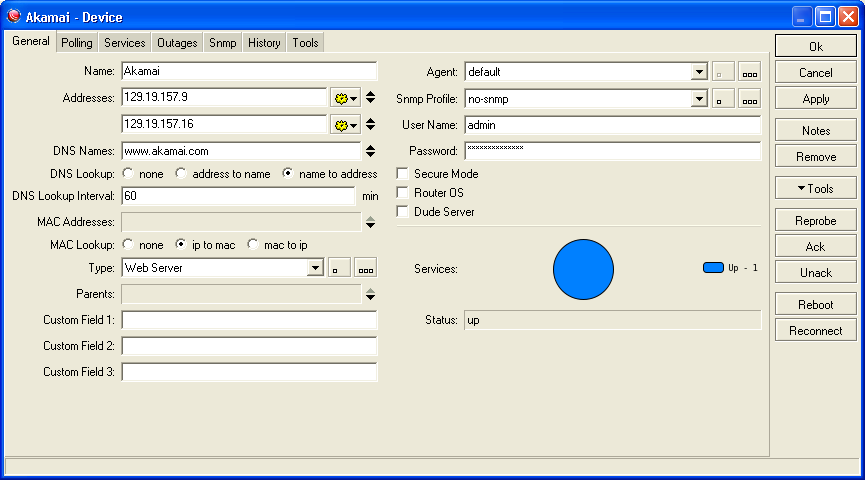Click the address field 129.19.157.16

(x=224, y=125)
